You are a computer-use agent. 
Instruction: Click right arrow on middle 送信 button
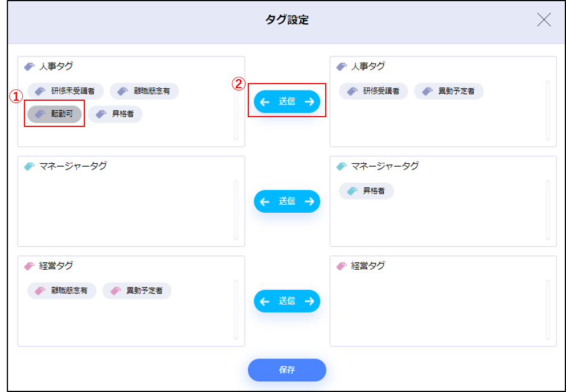point(309,201)
